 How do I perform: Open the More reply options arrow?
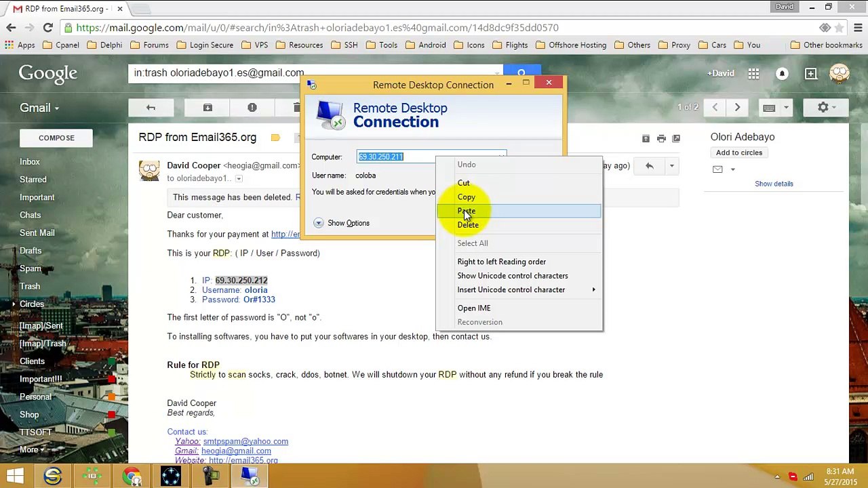[x=671, y=166]
